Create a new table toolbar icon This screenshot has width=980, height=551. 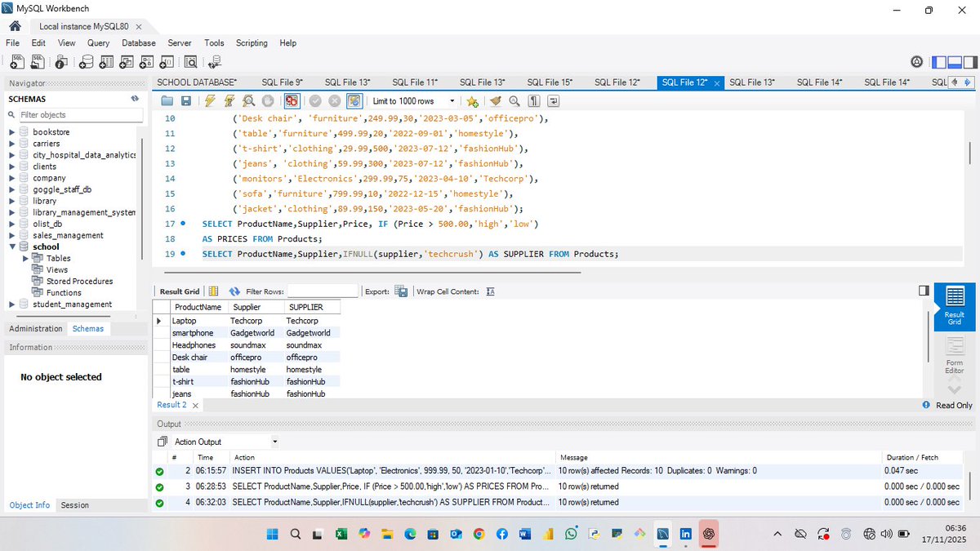[x=105, y=61]
